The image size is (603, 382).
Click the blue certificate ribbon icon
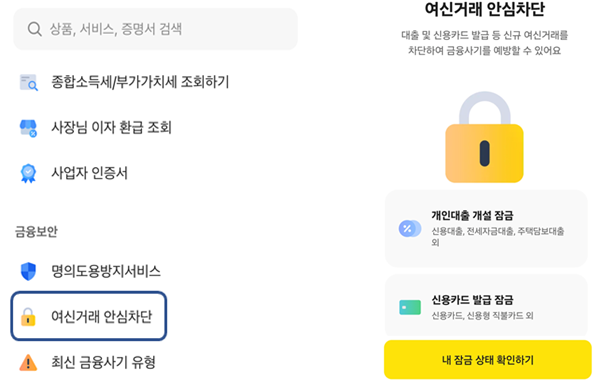coord(28,173)
